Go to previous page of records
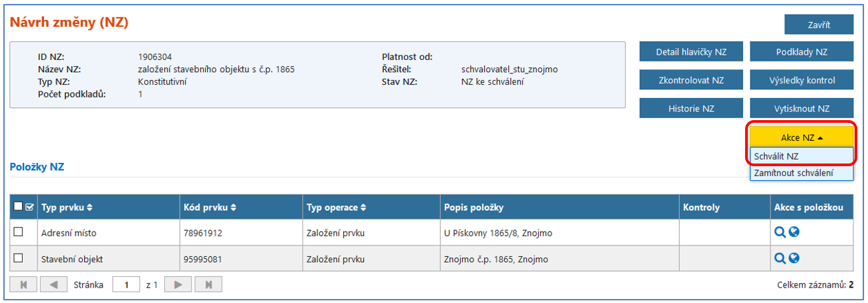868x303 pixels. (x=53, y=285)
